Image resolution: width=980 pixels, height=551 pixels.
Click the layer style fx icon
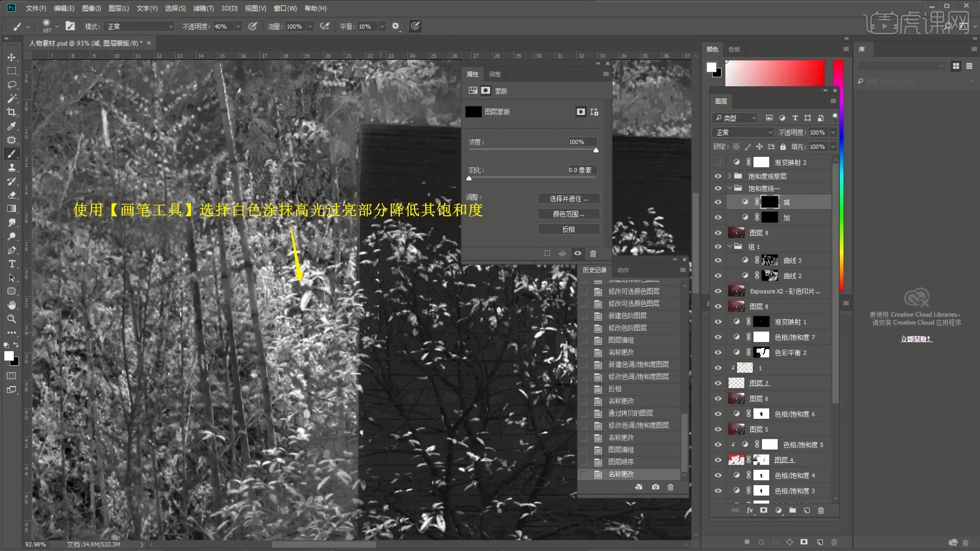pos(750,510)
